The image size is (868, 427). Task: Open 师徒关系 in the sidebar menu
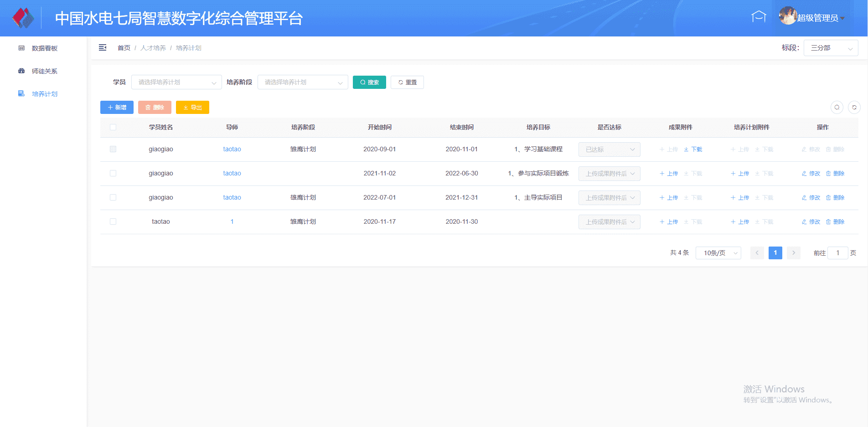tap(44, 71)
